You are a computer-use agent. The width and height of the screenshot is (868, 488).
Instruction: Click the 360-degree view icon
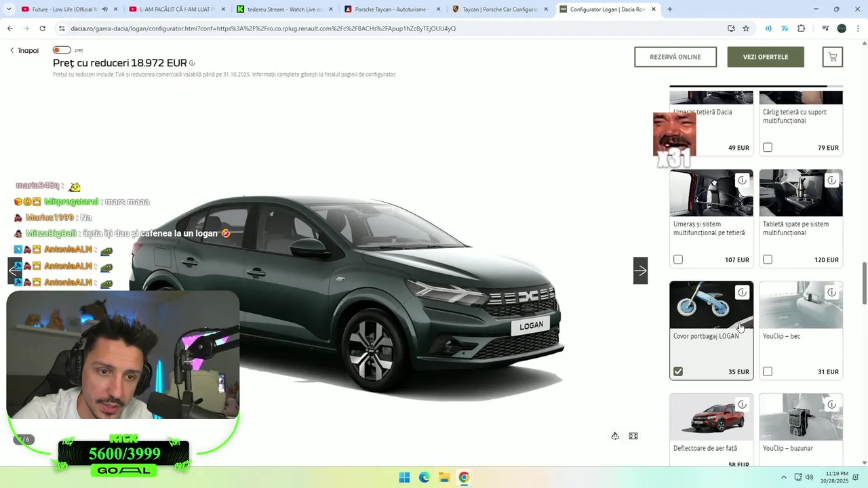615,436
